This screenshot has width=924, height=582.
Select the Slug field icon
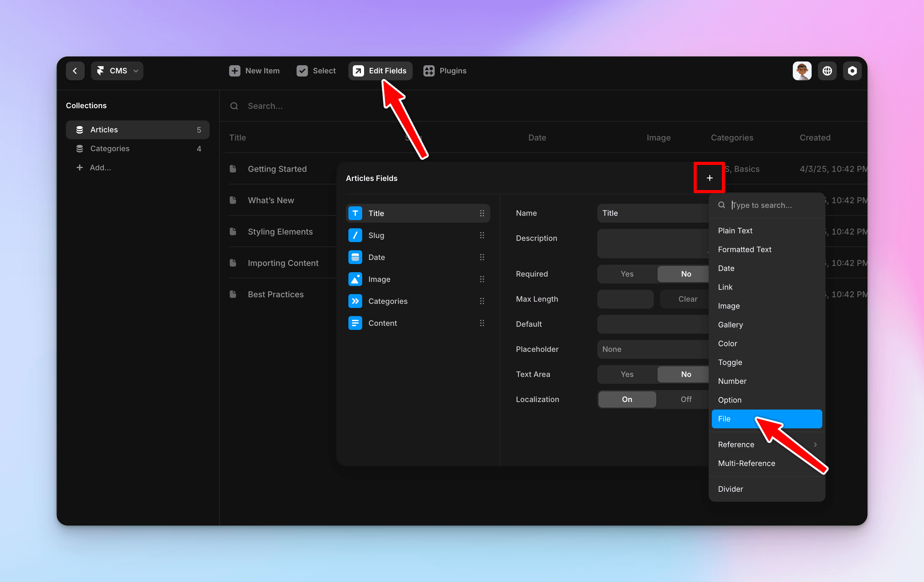click(355, 235)
